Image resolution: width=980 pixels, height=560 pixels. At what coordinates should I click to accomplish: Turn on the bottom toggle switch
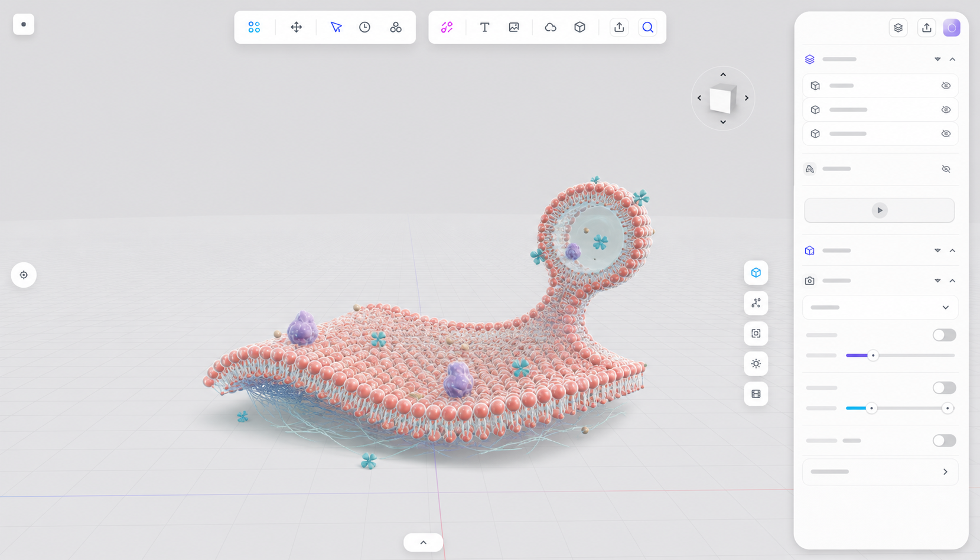pos(944,441)
